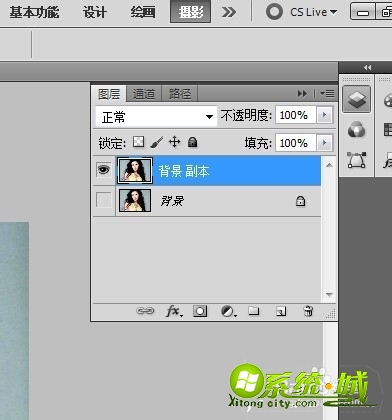Toggle lock position icon
This screenshot has height=420, width=392.
click(175, 142)
